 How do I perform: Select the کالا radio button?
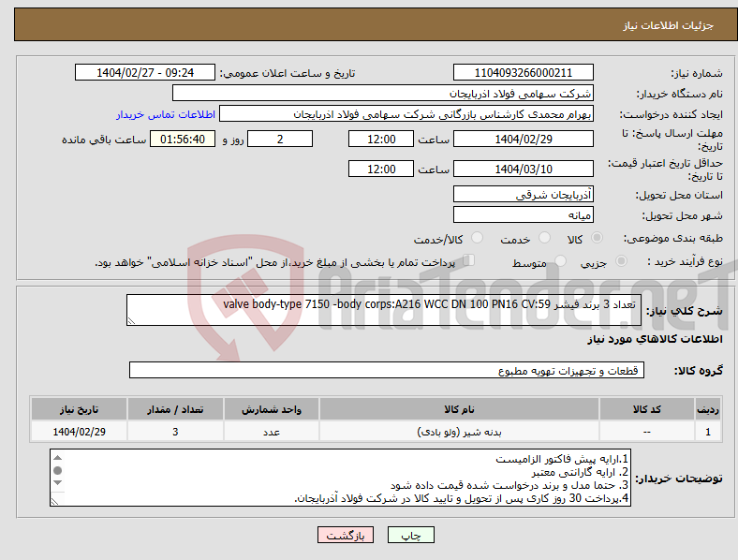tap(597, 238)
